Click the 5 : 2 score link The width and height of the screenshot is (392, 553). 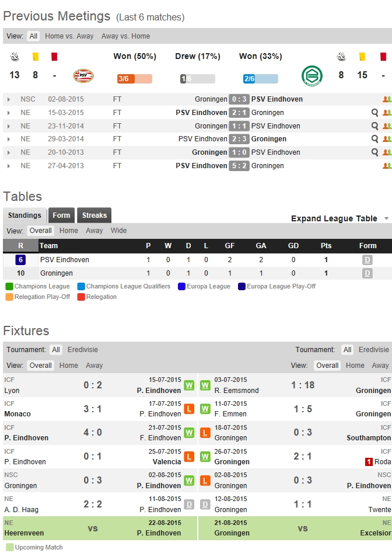pos(239,166)
